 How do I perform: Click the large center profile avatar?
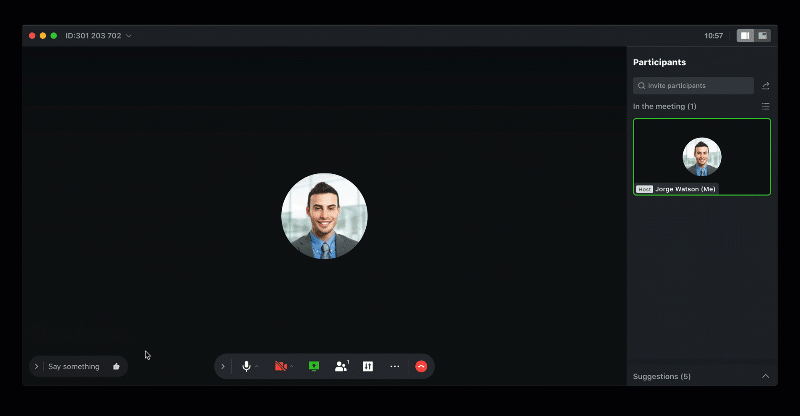click(324, 216)
